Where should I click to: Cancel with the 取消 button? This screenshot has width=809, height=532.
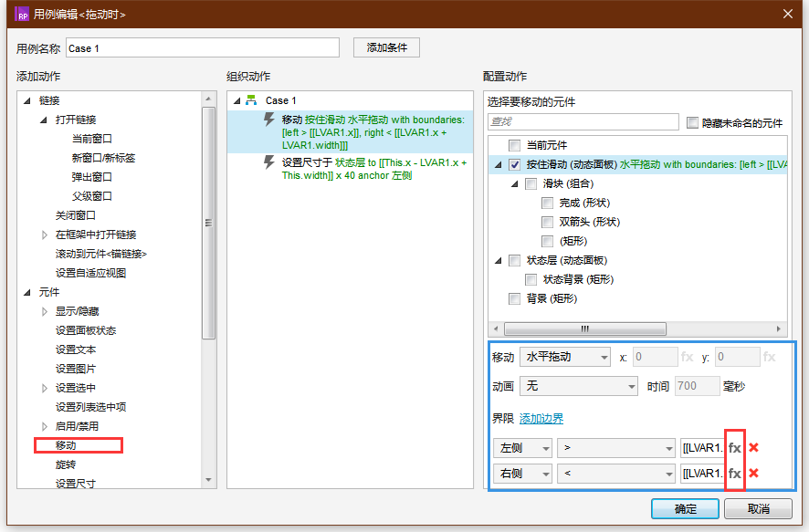pyautogui.click(x=758, y=509)
